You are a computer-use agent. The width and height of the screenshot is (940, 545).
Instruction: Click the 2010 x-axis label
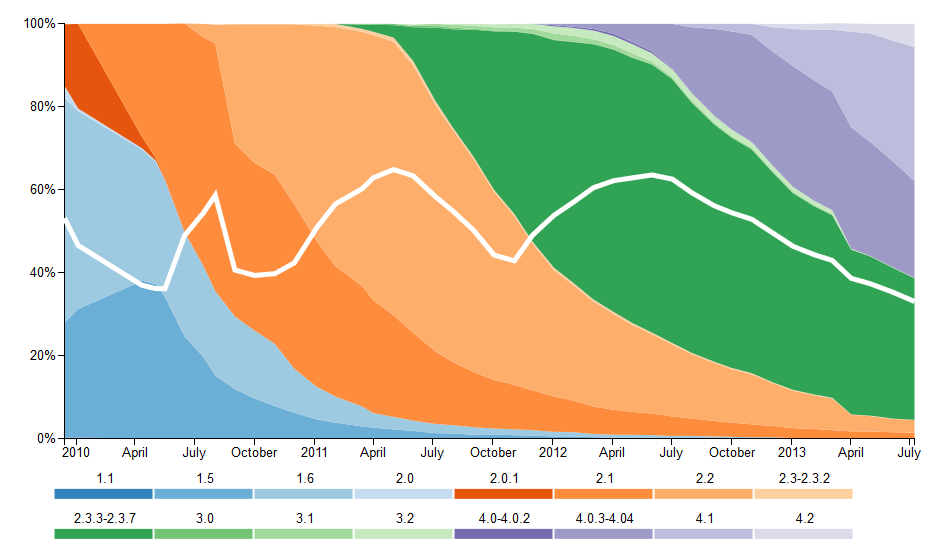(76, 452)
